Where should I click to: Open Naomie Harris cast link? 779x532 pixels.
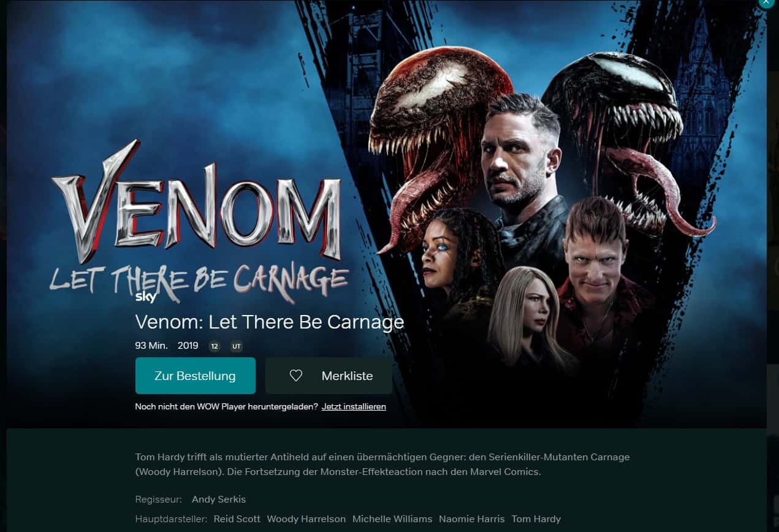(472, 519)
